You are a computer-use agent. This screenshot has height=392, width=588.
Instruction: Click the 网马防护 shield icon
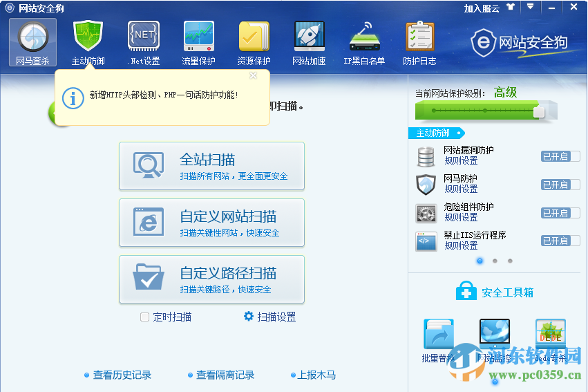(x=426, y=185)
